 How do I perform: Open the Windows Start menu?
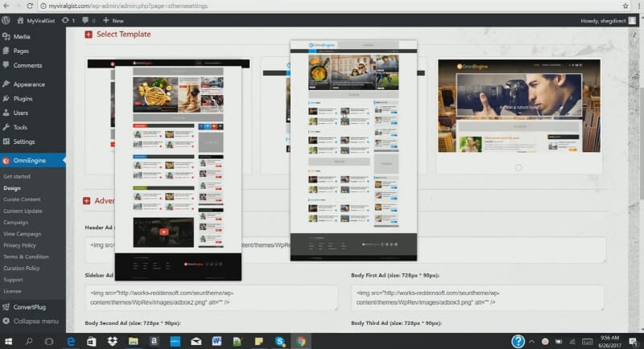click(x=8, y=341)
